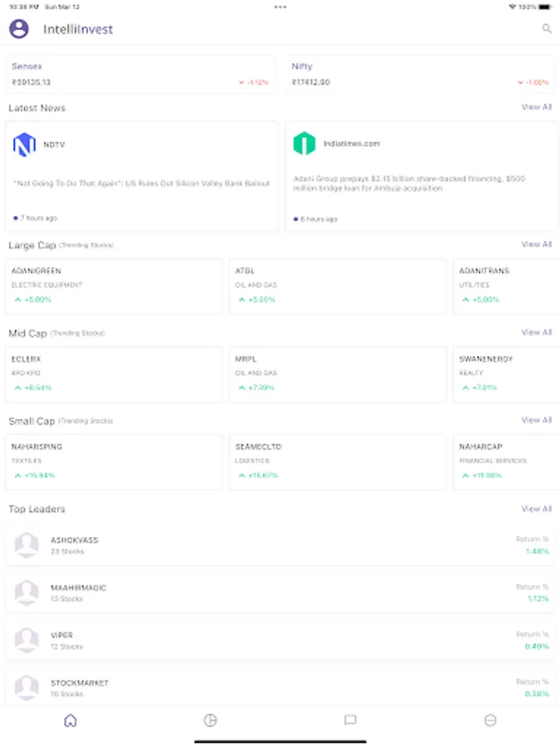View all Mid Cap stocks
The height and width of the screenshot is (747, 560).
536,332
